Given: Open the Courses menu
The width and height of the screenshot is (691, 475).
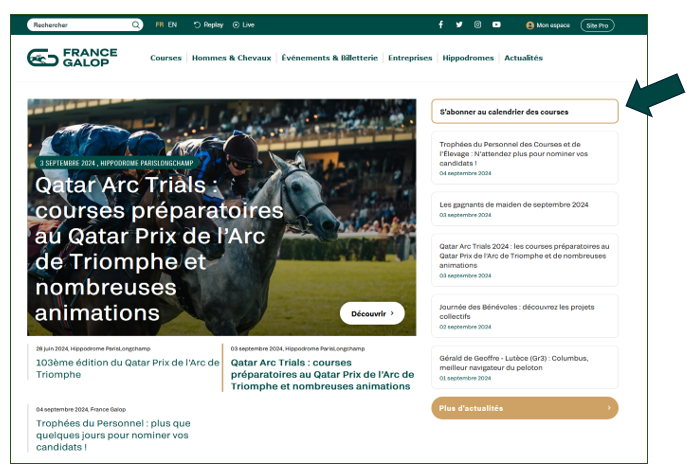Looking at the screenshot, I should pyautogui.click(x=166, y=58).
